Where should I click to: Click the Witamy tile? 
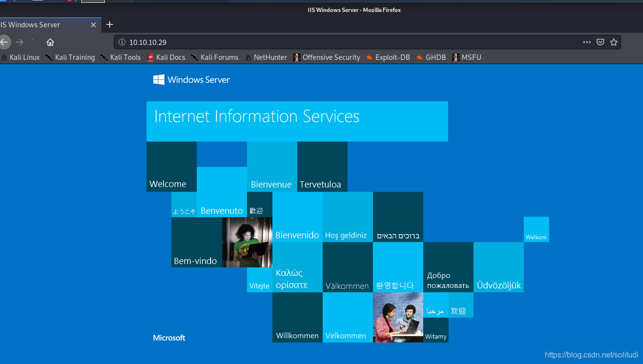436,330
